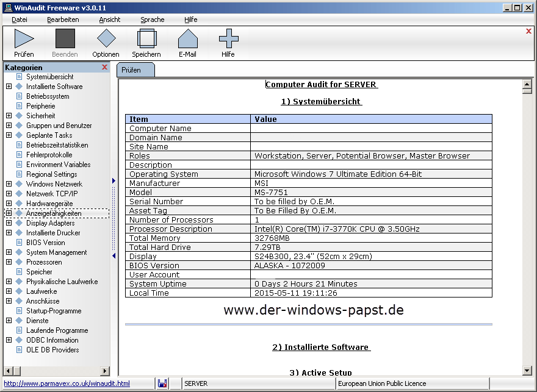
Task: Click the category panel horizontal scroll right arrow
Action: (104, 371)
